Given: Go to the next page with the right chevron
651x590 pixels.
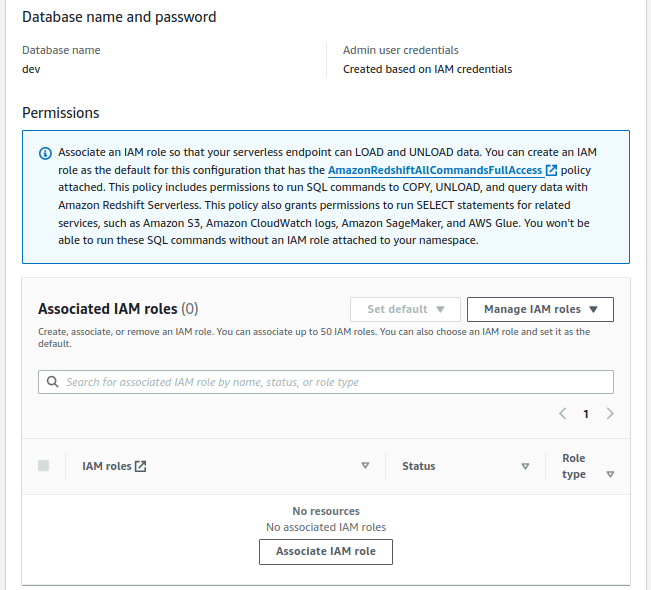Looking at the screenshot, I should (x=610, y=414).
